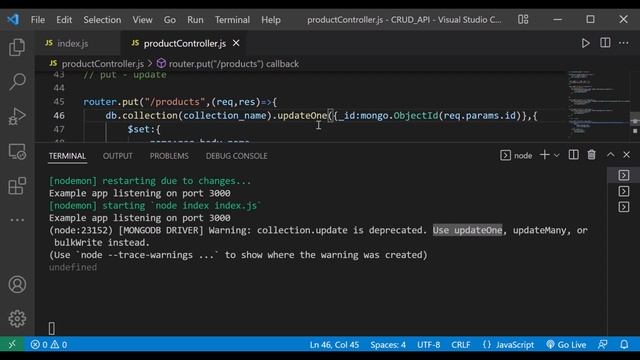The width and height of the screenshot is (640, 360).
Task: Switch to the DEBUG CONSOLE tab
Action: 236,156
